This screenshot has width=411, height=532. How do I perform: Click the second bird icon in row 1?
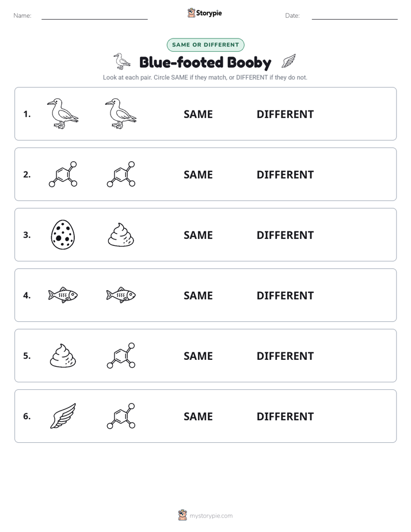[121, 113]
